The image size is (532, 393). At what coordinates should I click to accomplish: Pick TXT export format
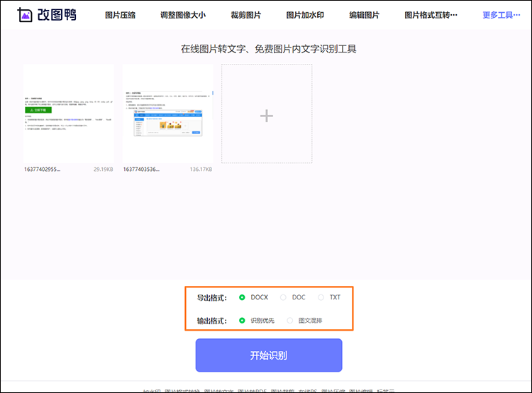coord(321,297)
